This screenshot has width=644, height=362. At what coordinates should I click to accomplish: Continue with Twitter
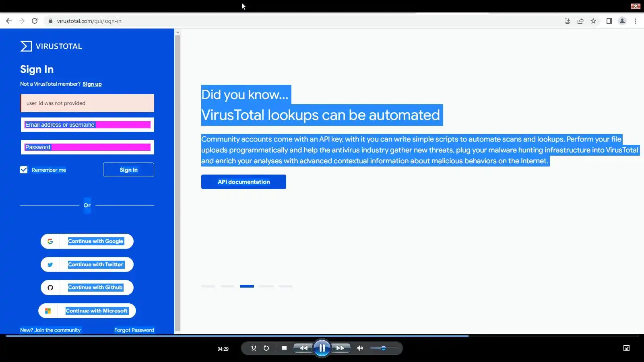click(x=87, y=265)
